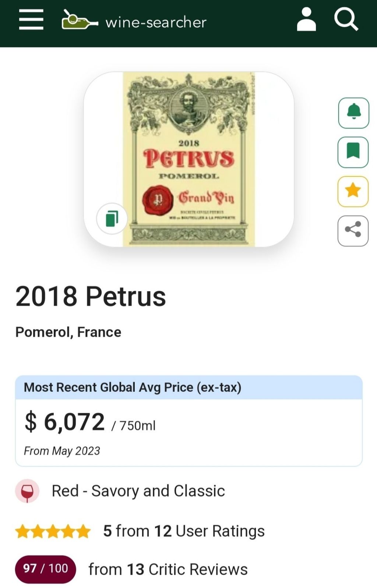
Task: Toggle the gold star favorite button
Action: point(353,191)
